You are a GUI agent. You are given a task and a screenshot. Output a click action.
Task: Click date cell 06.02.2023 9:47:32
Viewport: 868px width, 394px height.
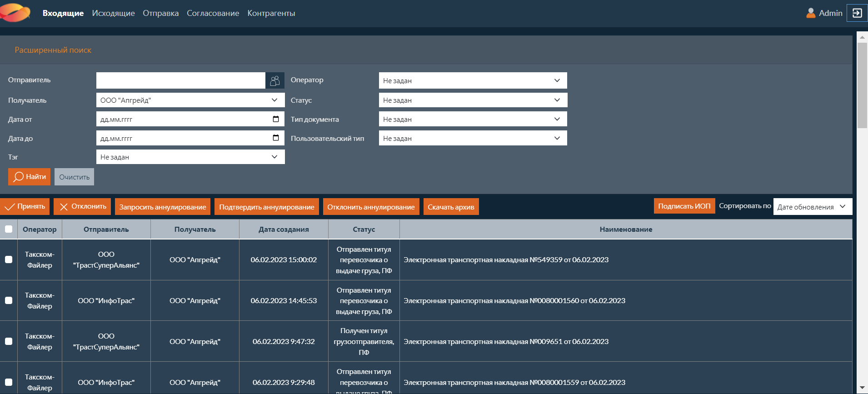coord(284,341)
